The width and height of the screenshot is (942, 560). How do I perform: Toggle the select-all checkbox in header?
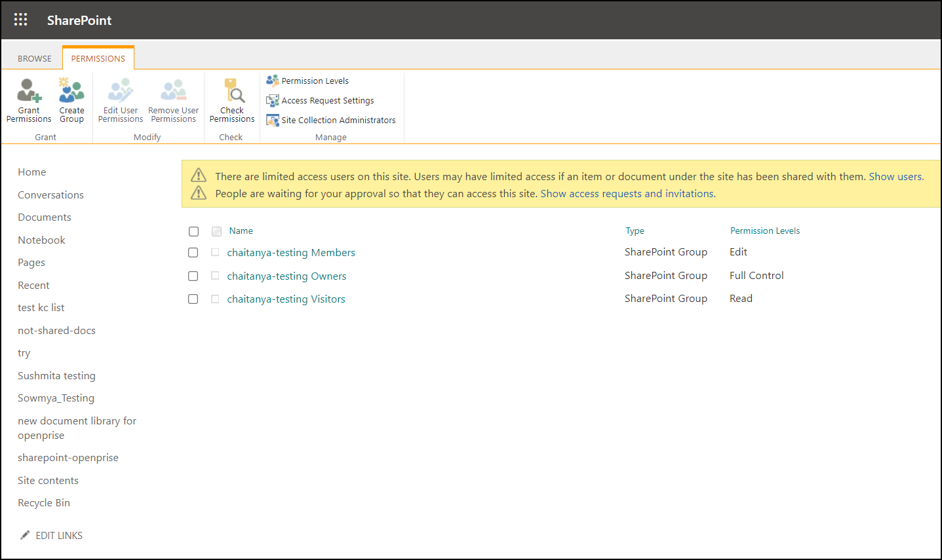tap(193, 231)
